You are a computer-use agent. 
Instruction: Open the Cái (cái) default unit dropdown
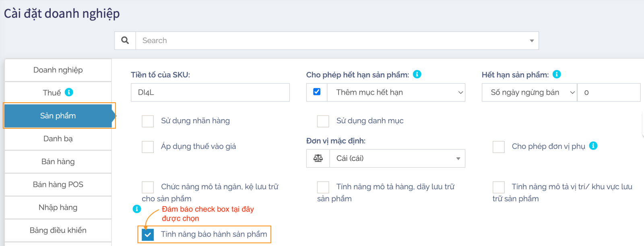pos(397,159)
